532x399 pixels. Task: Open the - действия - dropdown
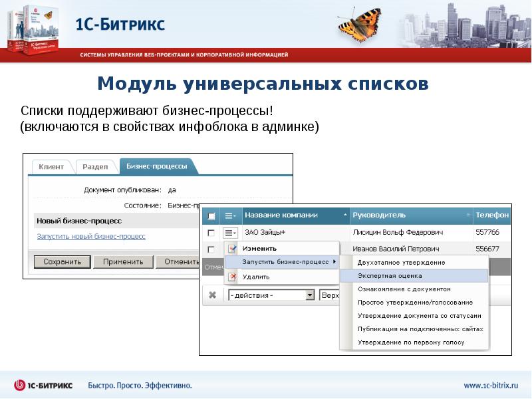coord(271,295)
